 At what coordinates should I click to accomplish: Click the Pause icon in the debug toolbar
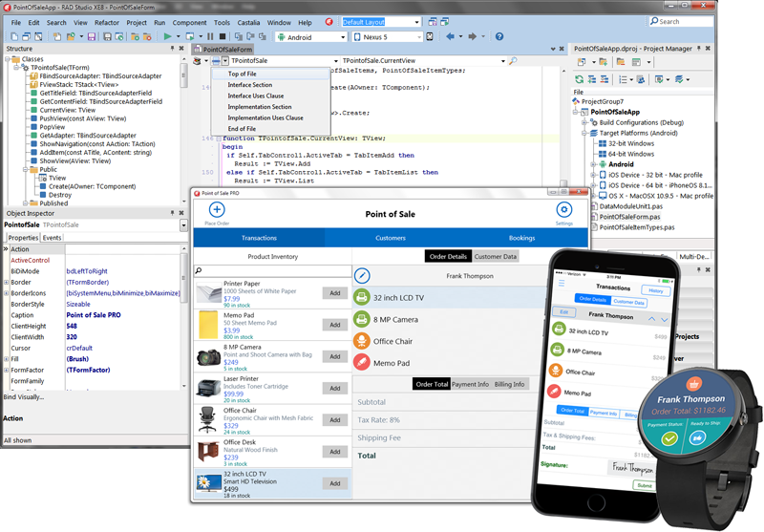point(210,36)
